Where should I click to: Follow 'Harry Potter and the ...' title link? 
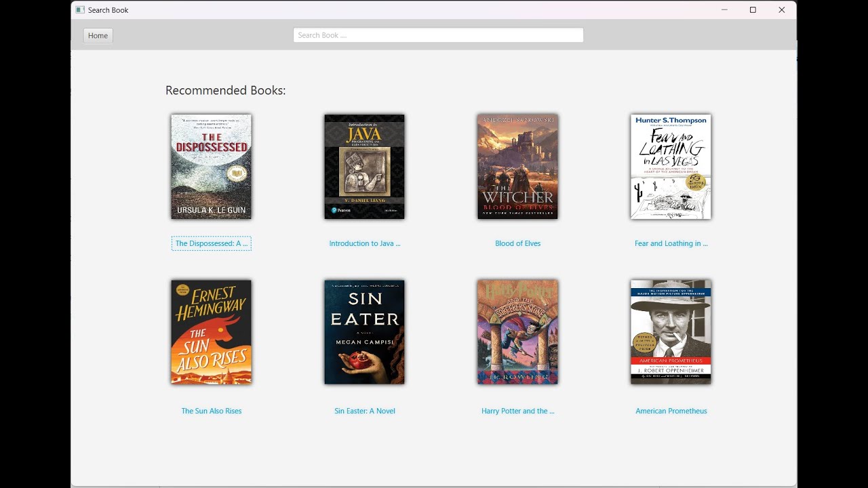click(x=518, y=411)
